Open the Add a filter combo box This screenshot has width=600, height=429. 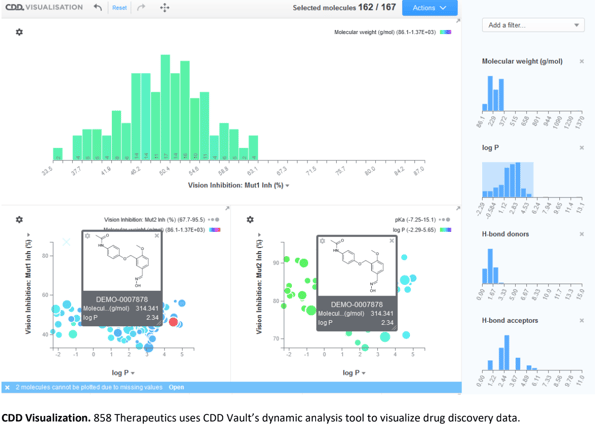click(533, 25)
